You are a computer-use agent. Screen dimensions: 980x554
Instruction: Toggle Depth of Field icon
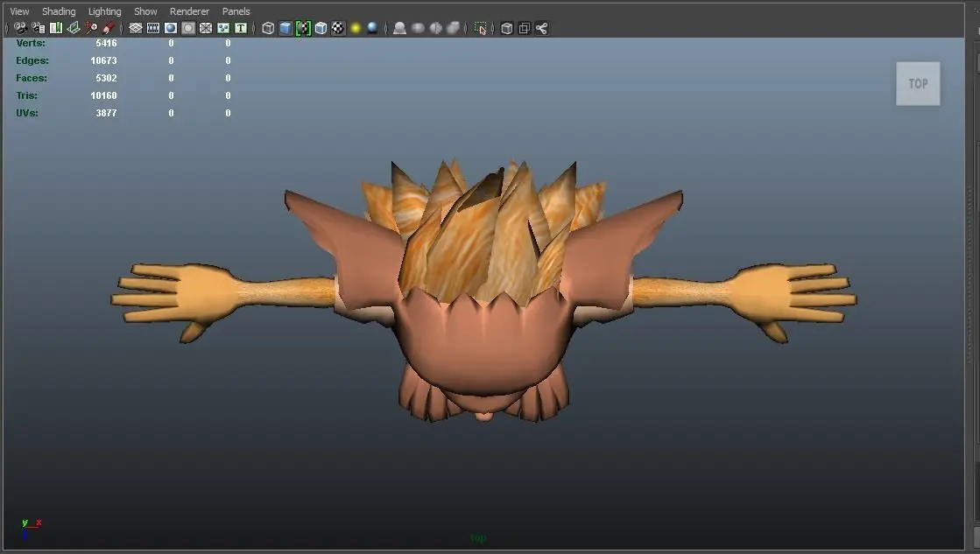[453, 28]
